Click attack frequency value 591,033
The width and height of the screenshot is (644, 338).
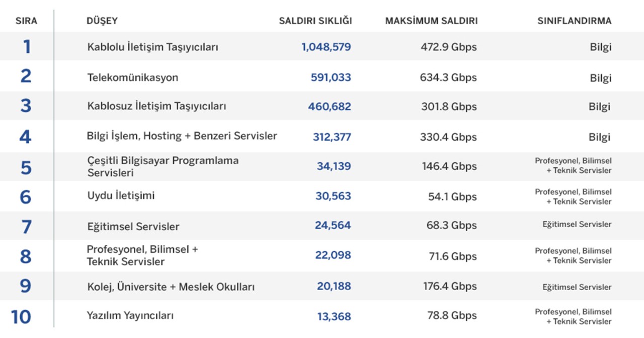[331, 78]
